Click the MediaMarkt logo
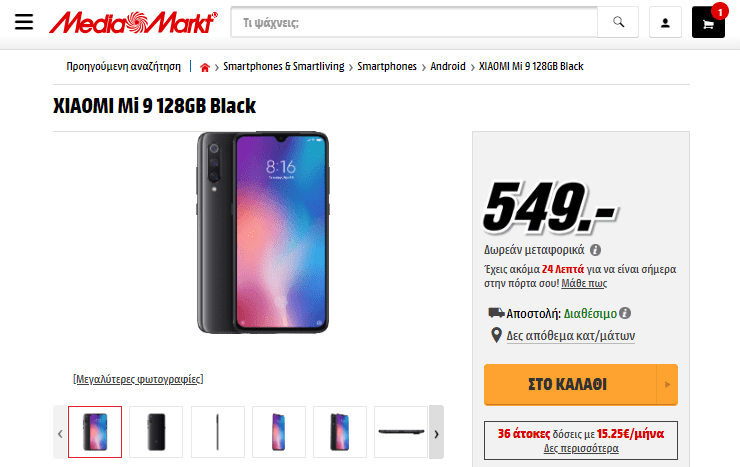The width and height of the screenshot is (740, 467). (134, 22)
